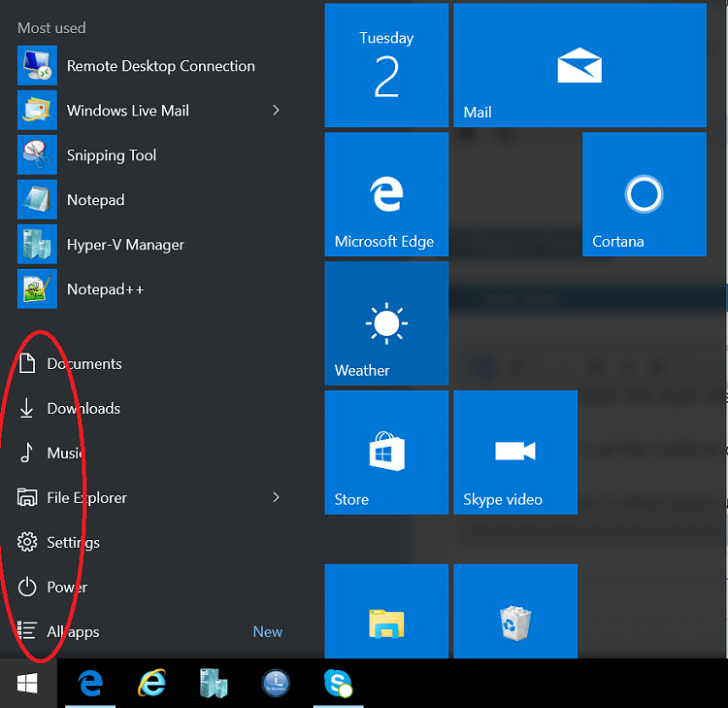Launch the Notepad++ icon
Viewport: 728px width, 708px height.
click(37, 288)
